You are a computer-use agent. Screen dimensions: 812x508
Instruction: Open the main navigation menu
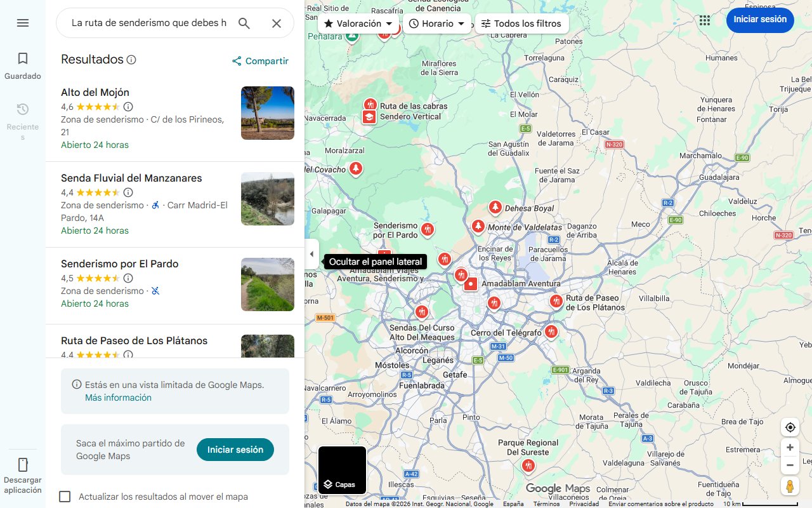tap(23, 23)
